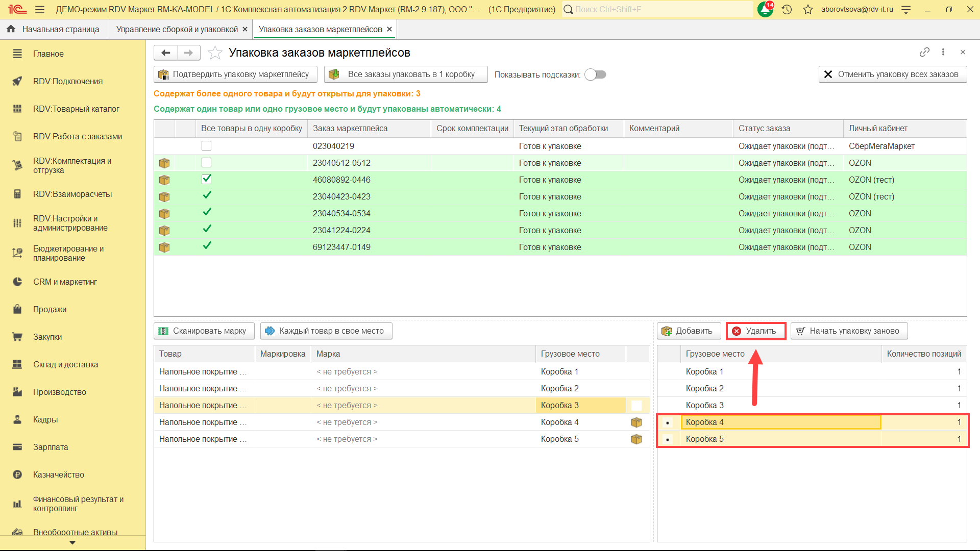Uncheck the box for order 46080892-0446

pos(206,179)
